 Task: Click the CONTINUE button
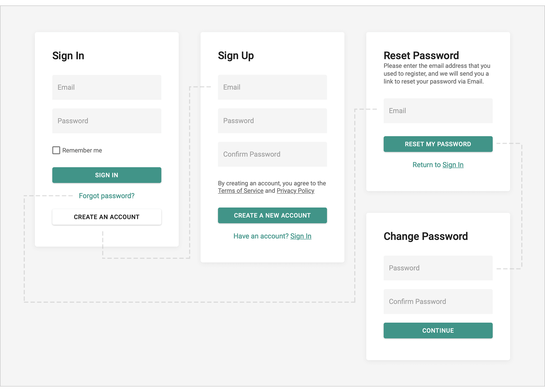(438, 330)
